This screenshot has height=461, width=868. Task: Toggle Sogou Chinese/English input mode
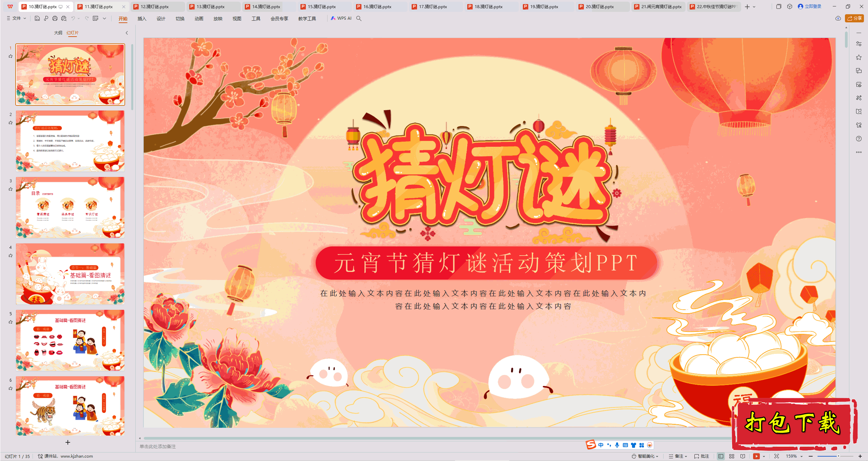point(601,445)
